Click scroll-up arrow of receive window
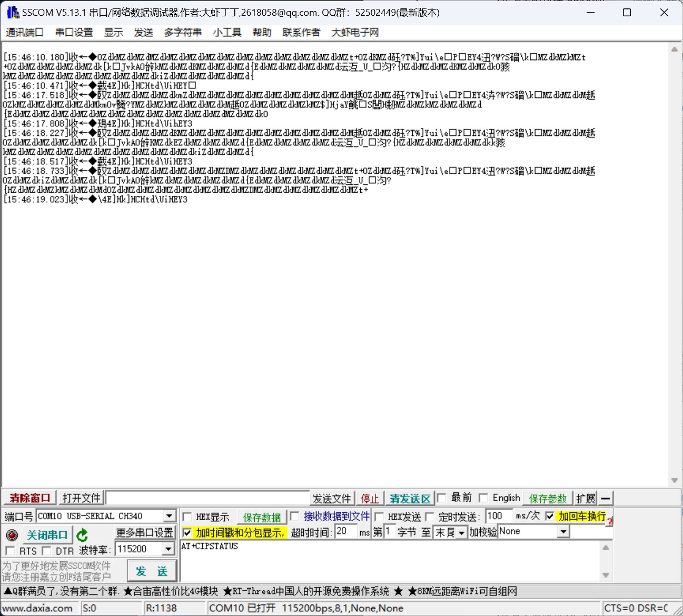Viewport: 683px width, 616px height. coord(674,49)
